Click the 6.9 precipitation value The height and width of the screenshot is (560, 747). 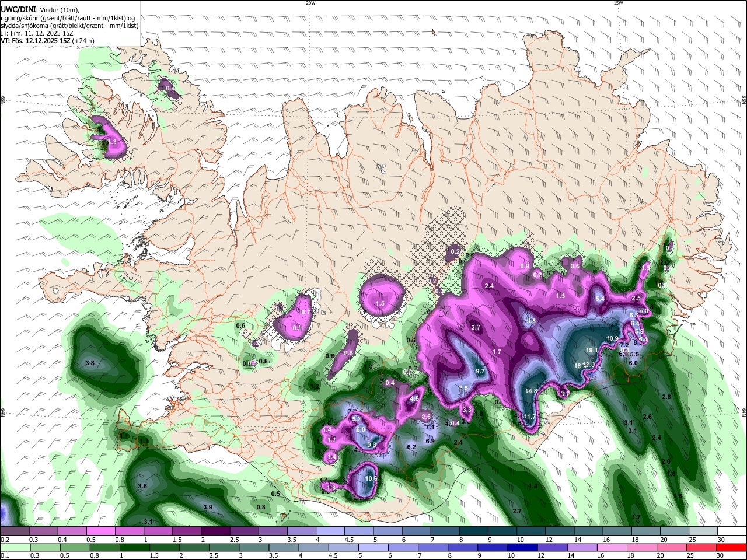coord(430,442)
